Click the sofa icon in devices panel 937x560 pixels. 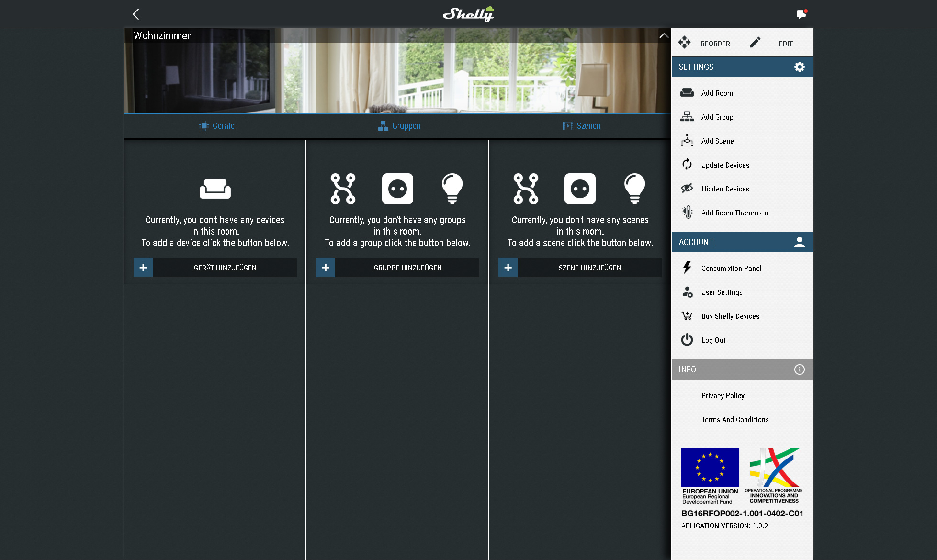[215, 189]
